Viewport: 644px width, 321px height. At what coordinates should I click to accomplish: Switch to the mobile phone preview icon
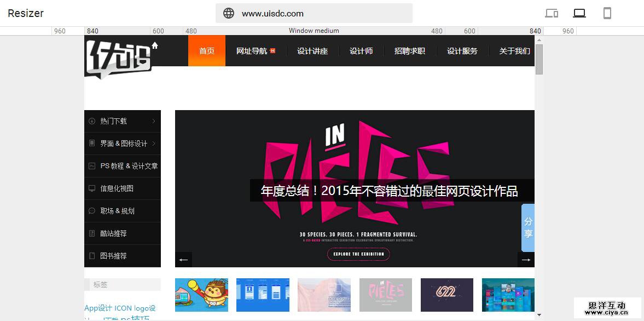pyautogui.click(x=607, y=14)
